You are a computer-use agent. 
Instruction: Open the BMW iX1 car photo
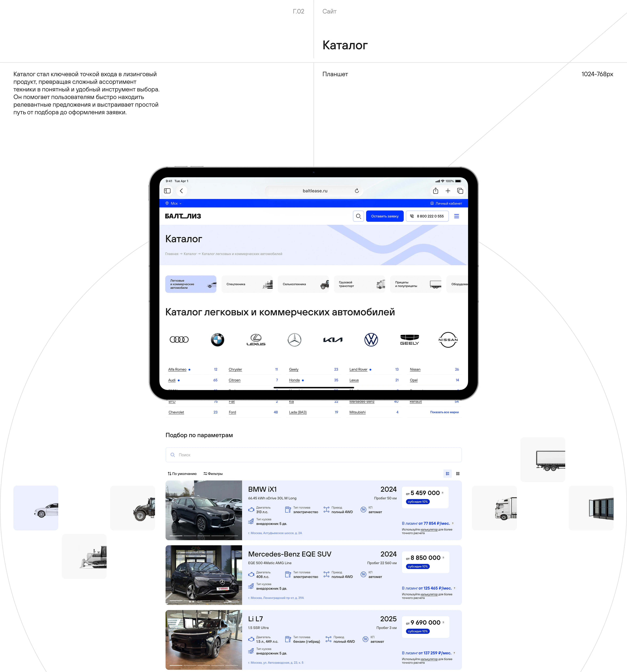pyautogui.click(x=204, y=510)
